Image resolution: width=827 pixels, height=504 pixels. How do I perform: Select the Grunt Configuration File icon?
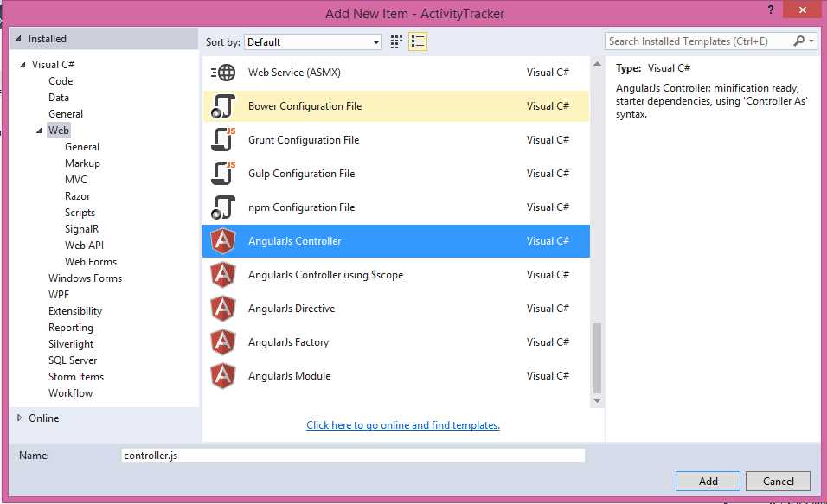pyautogui.click(x=223, y=139)
